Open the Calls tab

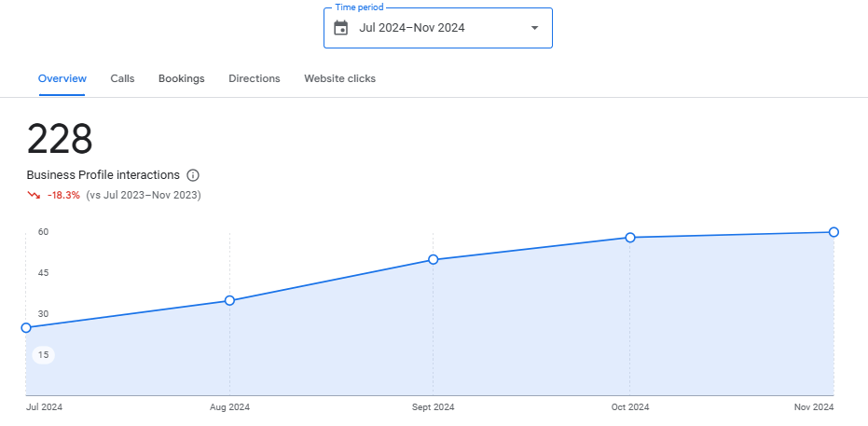tap(122, 79)
